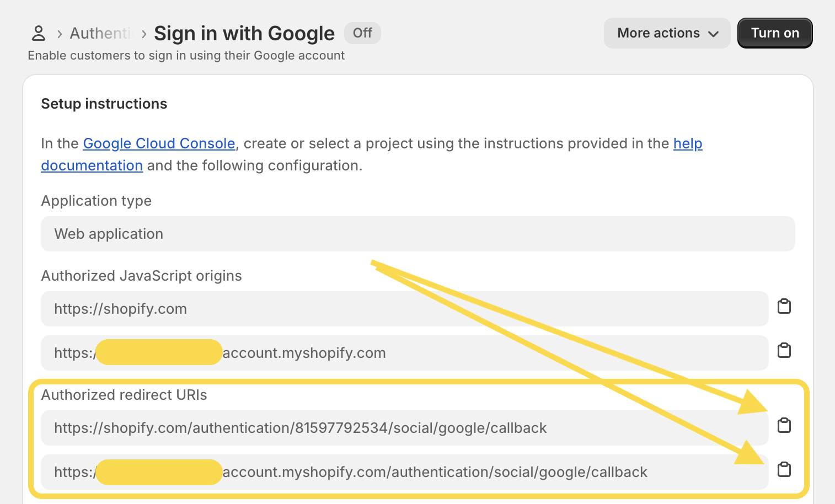Click the Sign in with Google heading
Screen dimensions: 835x504
[244, 34]
